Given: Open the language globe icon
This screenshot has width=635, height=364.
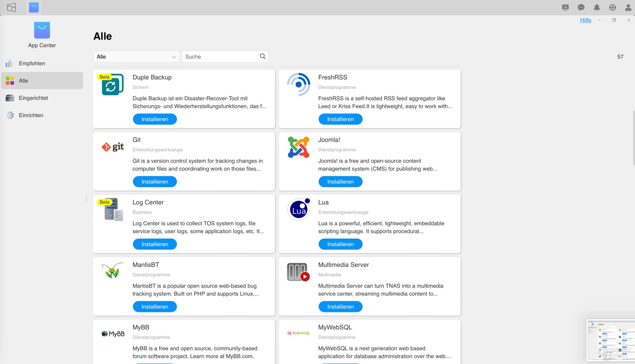Looking at the screenshot, I should (x=612, y=7).
